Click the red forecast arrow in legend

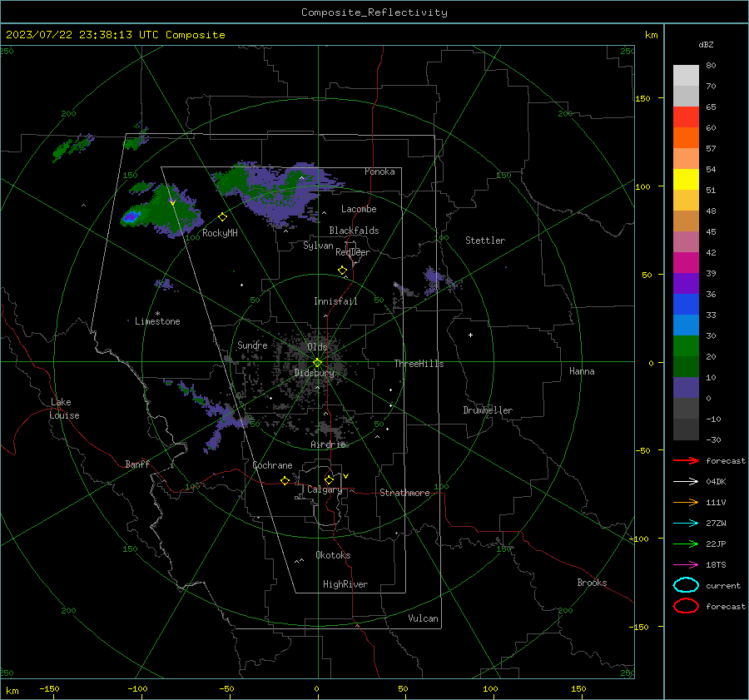[x=686, y=460]
